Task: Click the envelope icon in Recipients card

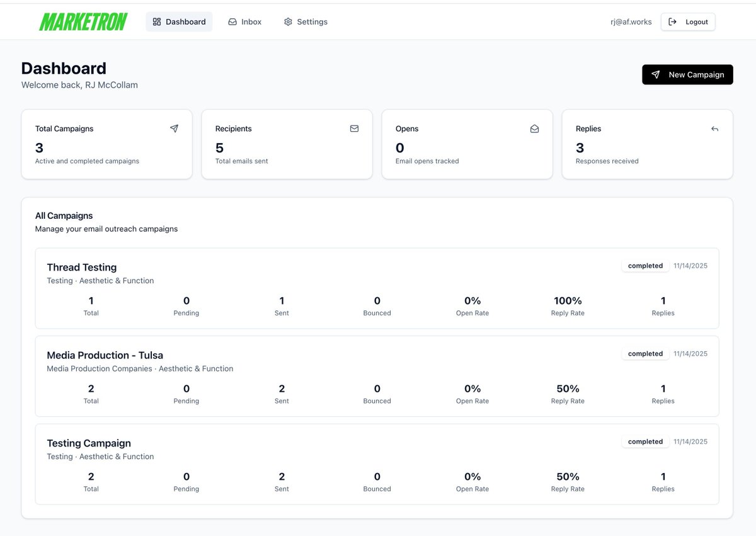Action: (x=354, y=129)
